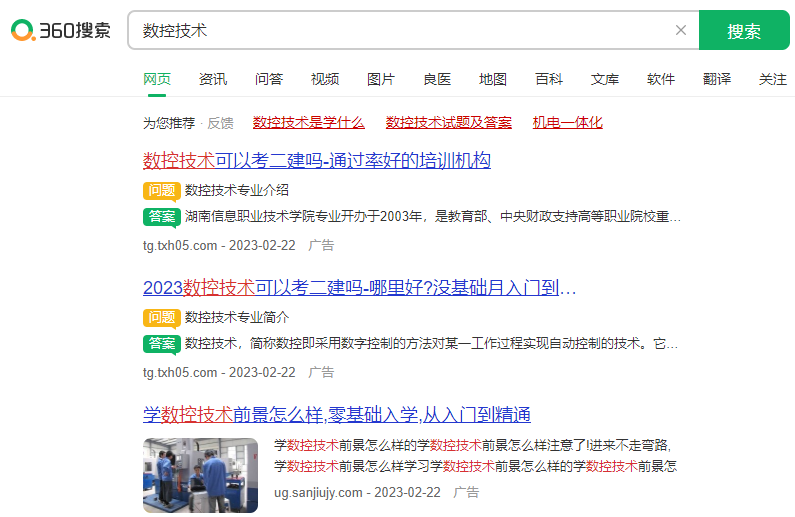This screenshot has width=795, height=517.
Task: Click the 反馈 feedback link
Action: (220, 123)
